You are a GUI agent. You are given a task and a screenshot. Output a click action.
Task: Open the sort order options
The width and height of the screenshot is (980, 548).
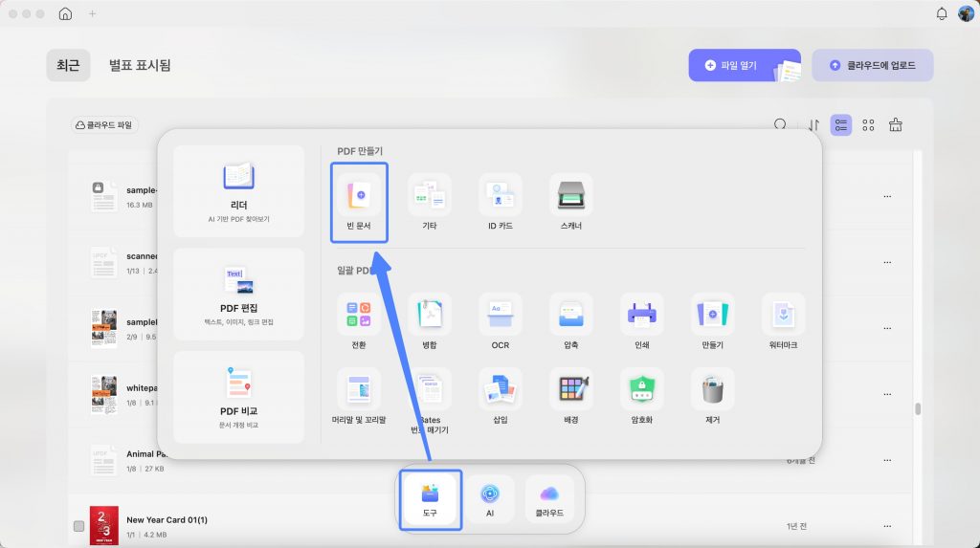point(813,125)
